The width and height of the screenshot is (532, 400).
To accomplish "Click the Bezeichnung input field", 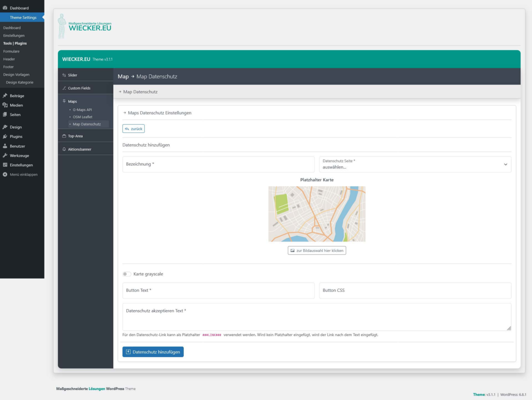I will point(219,164).
